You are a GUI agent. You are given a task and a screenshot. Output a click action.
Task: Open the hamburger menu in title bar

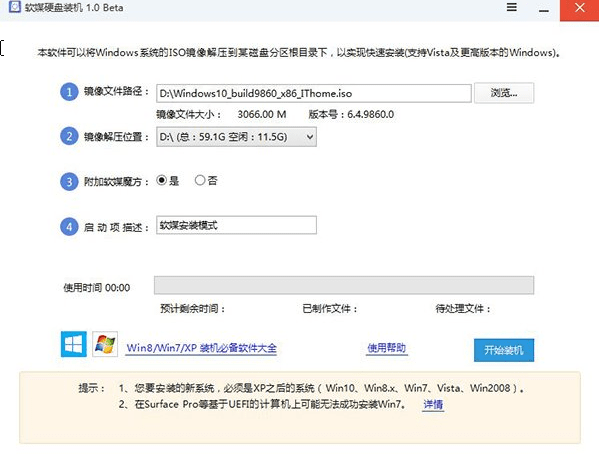512,7
